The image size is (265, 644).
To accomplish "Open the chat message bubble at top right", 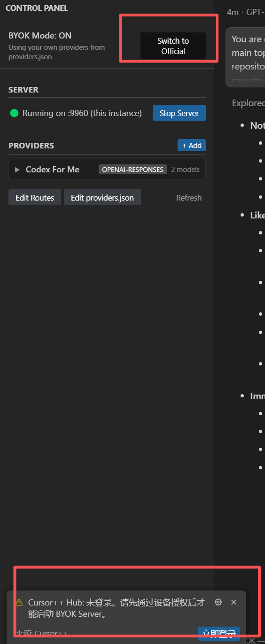I will [245, 57].
